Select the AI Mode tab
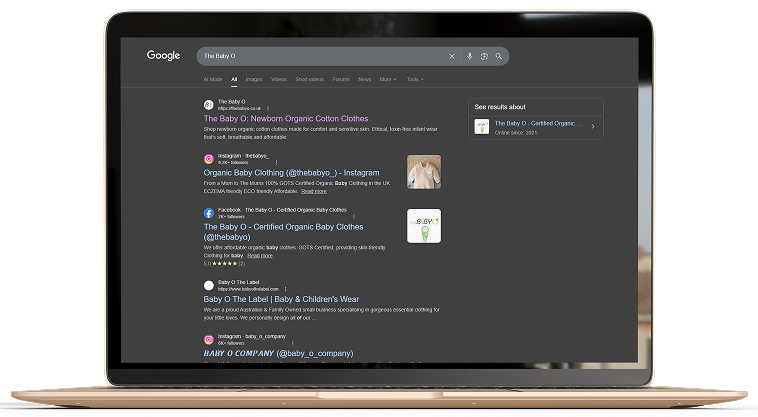Image resolution: width=758 pixels, height=417 pixels. [x=213, y=79]
